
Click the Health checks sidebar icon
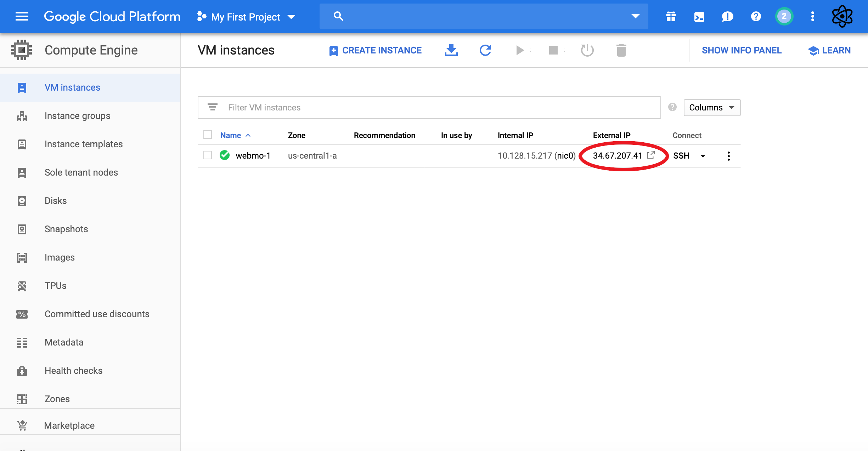22,371
